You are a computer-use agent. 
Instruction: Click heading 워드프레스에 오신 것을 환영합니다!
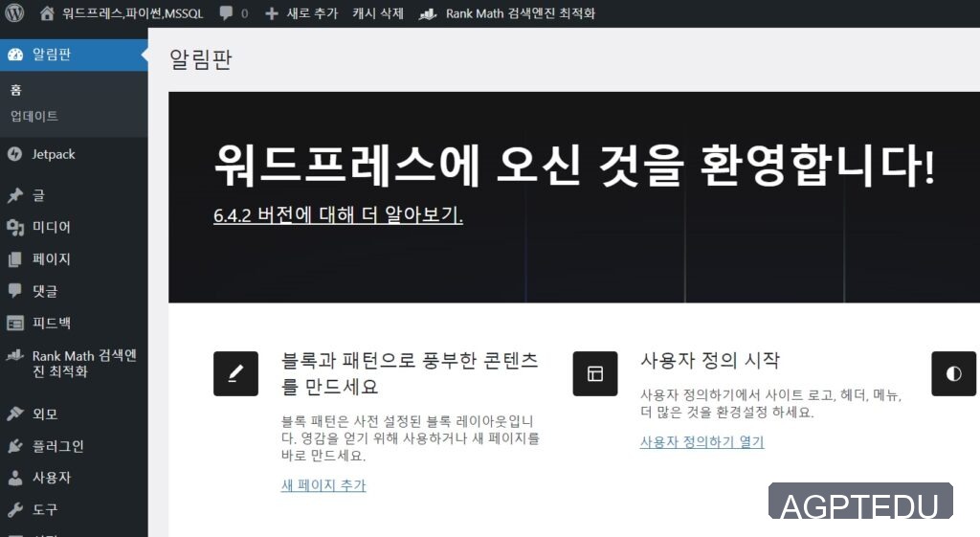pyautogui.click(x=574, y=165)
